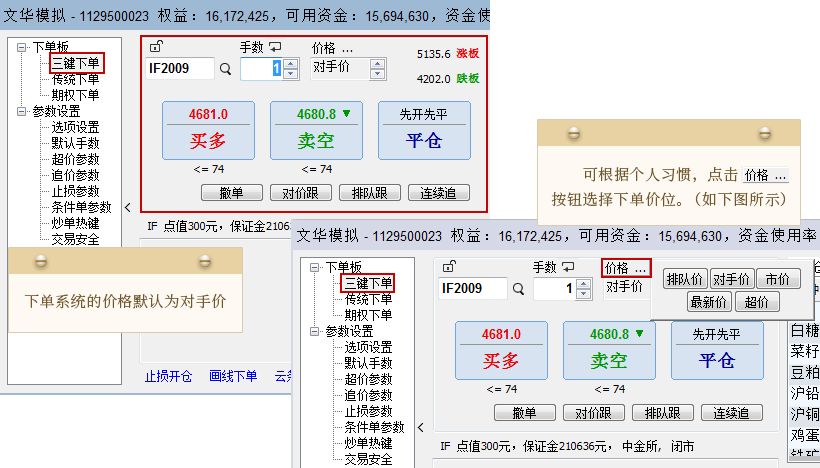This screenshot has height=468, width=820.
Task: Click the 手数 return-arrow icon in front window
Action: 568,268
